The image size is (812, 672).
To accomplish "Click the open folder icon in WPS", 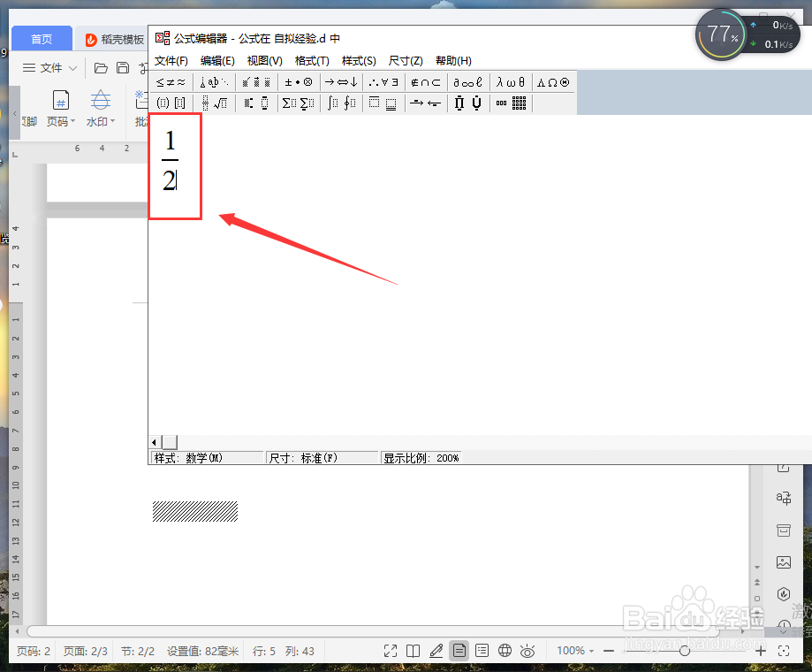I will tap(101, 68).
